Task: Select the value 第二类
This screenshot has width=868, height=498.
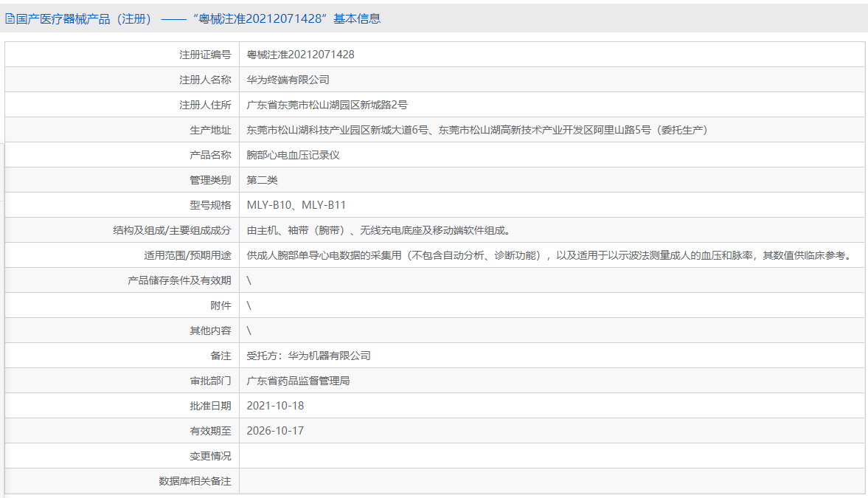Action: pos(263,180)
